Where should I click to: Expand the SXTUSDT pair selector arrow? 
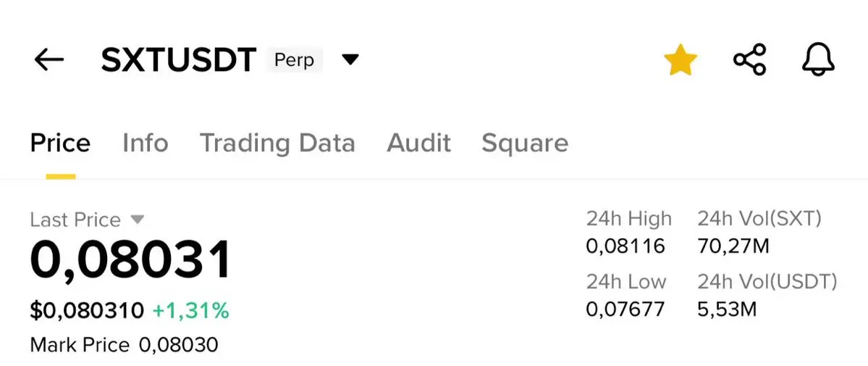coord(350,59)
